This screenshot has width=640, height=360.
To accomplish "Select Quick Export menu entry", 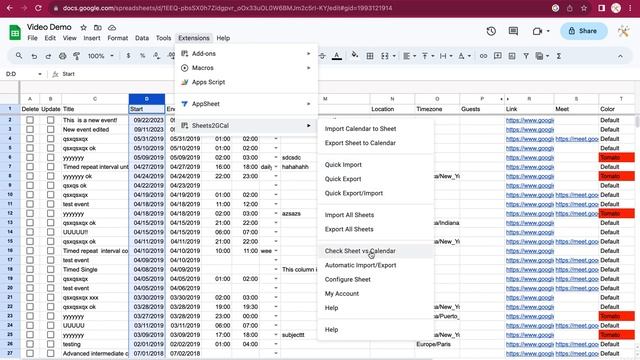I will coord(343,179).
